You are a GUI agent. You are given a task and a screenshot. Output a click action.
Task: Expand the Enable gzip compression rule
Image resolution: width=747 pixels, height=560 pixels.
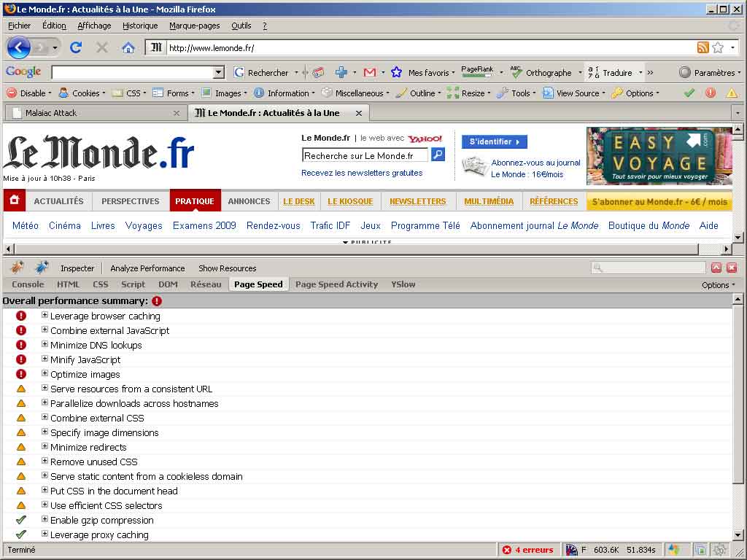(x=44, y=519)
